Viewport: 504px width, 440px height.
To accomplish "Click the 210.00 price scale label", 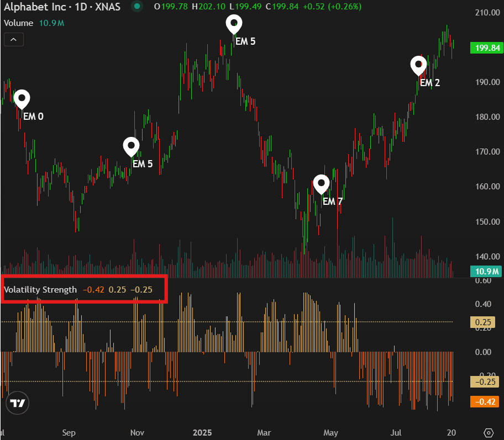I will [487, 13].
